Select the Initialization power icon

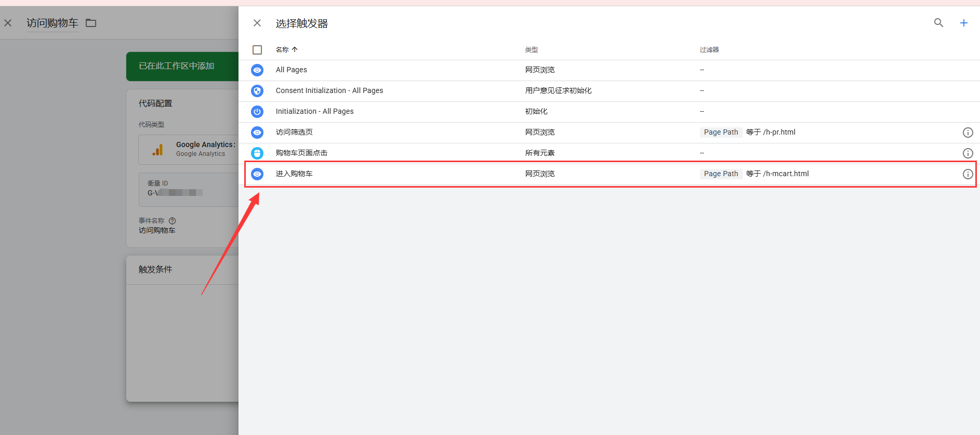(x=257, y=112)
